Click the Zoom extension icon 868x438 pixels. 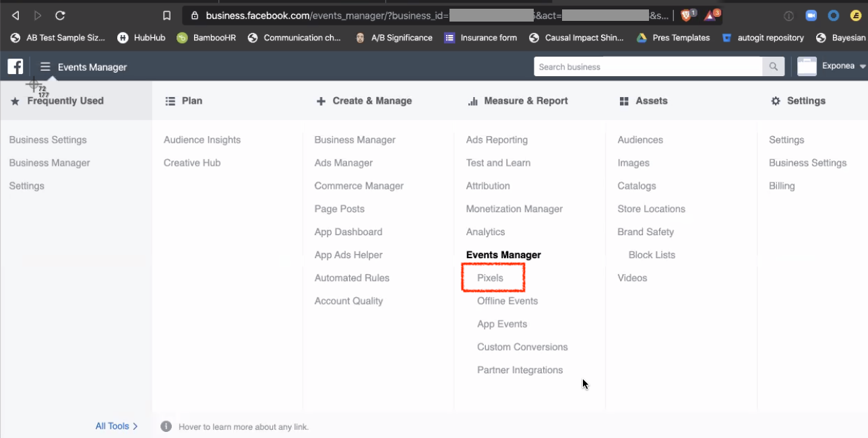pyautogui.click(x=811, y=15)
